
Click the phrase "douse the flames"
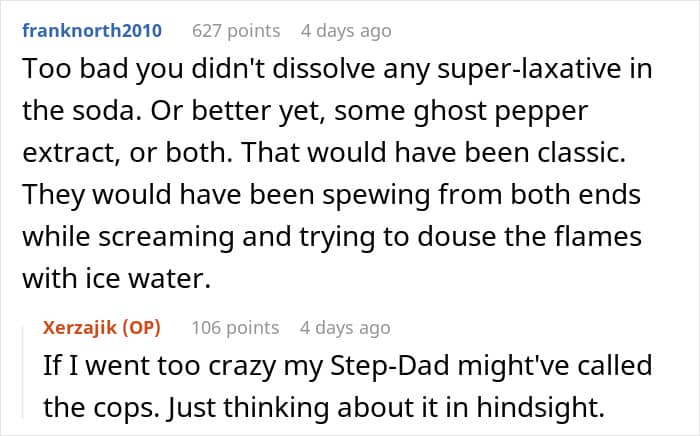tap(529, 236)
